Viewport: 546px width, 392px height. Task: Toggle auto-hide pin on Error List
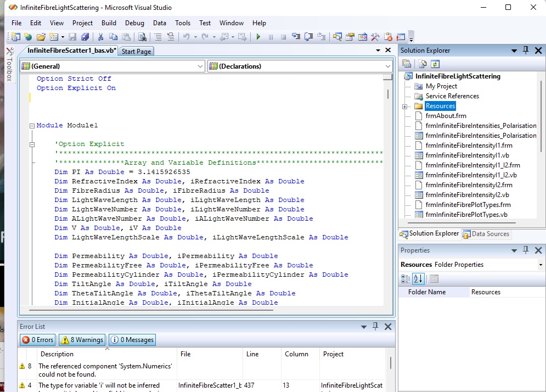coord(375,327)
